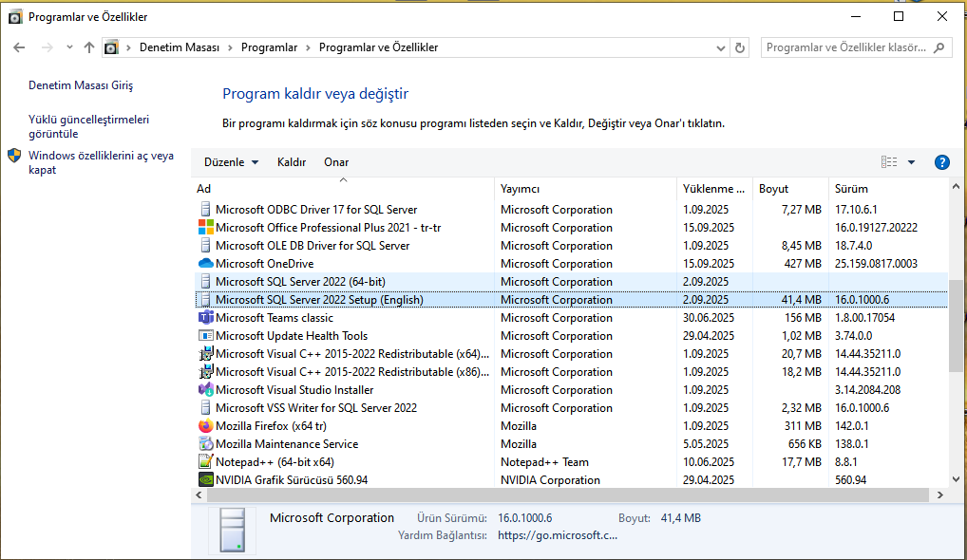The image size is (967, 560).
Task: Click the Notepad++ program icon
Action: click(206, 462)
